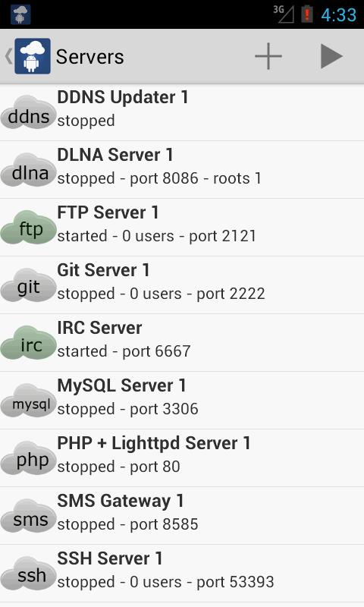Select FTP Server 1 list item

pos(182,228)
